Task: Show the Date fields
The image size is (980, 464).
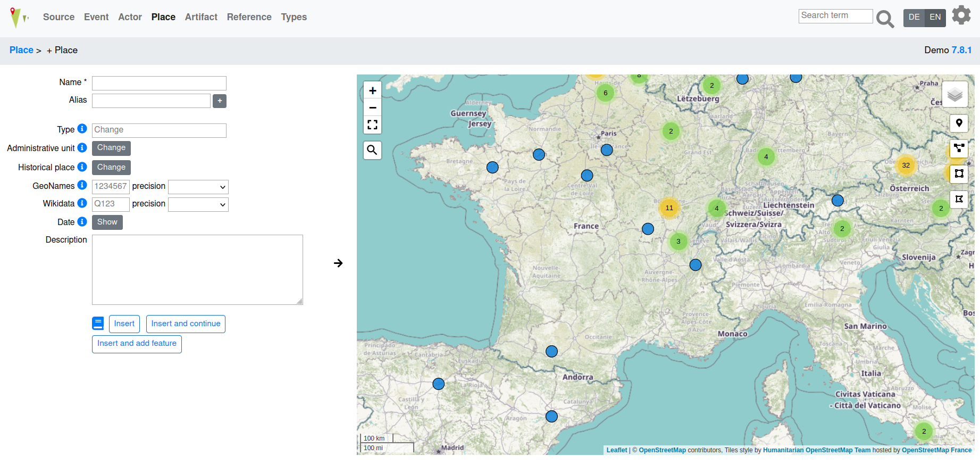Action: click(x=107, y=222)
